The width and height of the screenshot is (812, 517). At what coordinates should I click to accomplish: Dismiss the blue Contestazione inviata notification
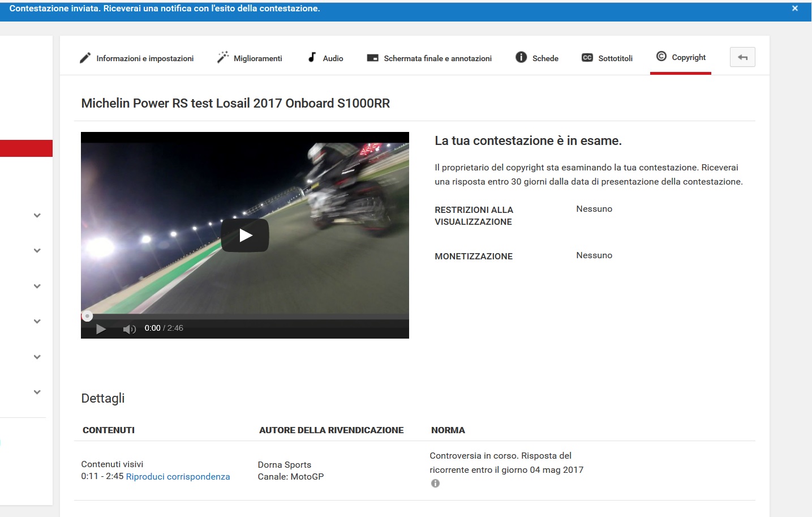(x=794, y=8)
